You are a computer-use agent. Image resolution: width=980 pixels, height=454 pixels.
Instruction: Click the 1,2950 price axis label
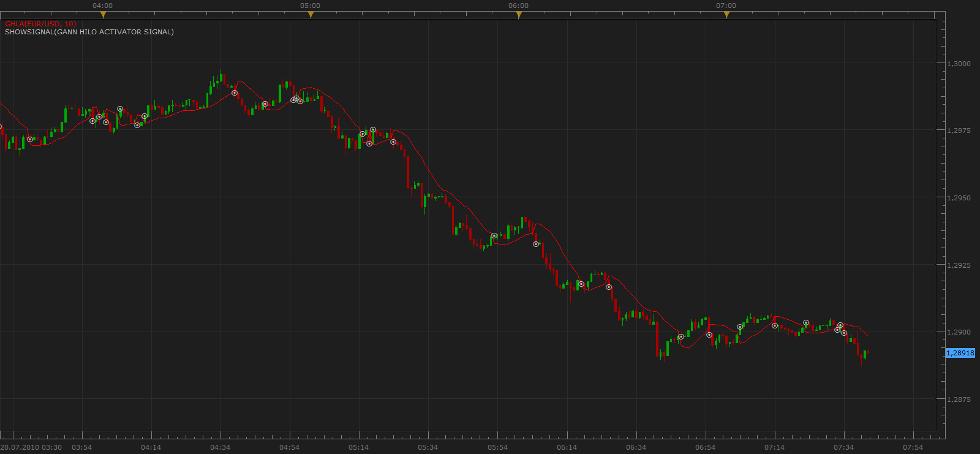[x=959, y=198]
